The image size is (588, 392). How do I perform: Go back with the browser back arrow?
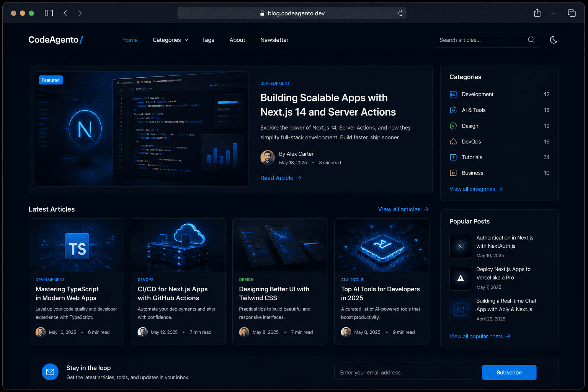[65, 13]
